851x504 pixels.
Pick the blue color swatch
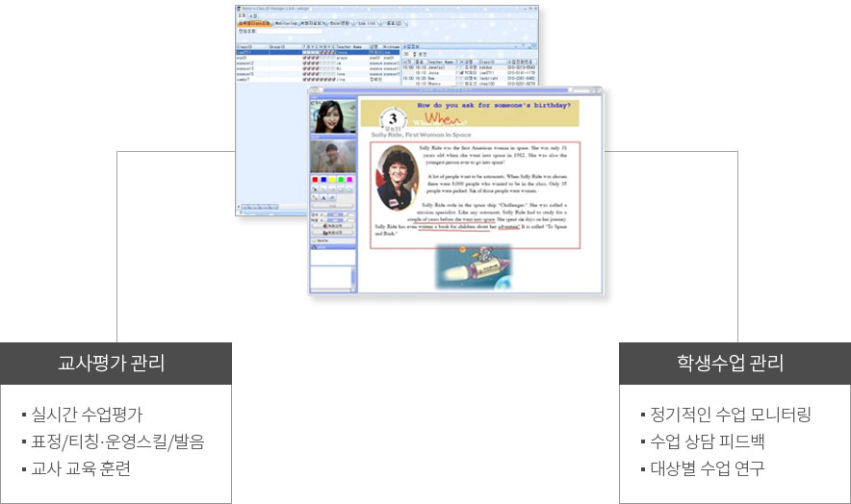(x=323, y=180)
